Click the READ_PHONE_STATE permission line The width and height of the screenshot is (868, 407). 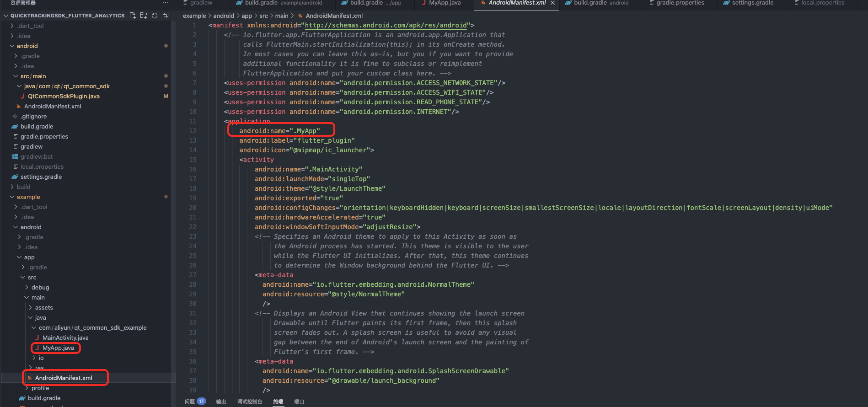click(357, 102)
